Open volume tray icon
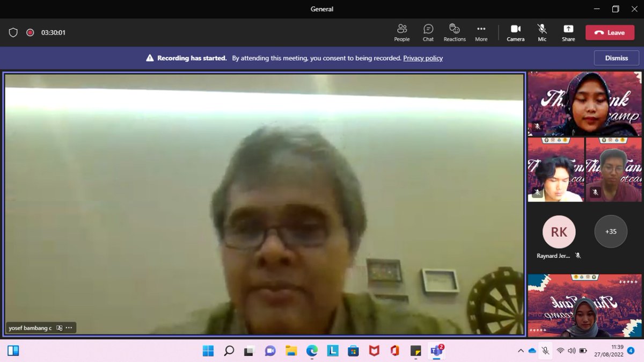Screen dimensions: 644x362 pyautogui.click(x=571, y=351)
